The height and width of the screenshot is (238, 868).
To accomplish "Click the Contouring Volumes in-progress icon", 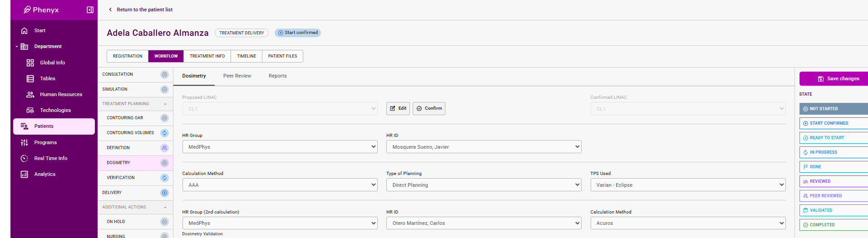I will 164,133.
